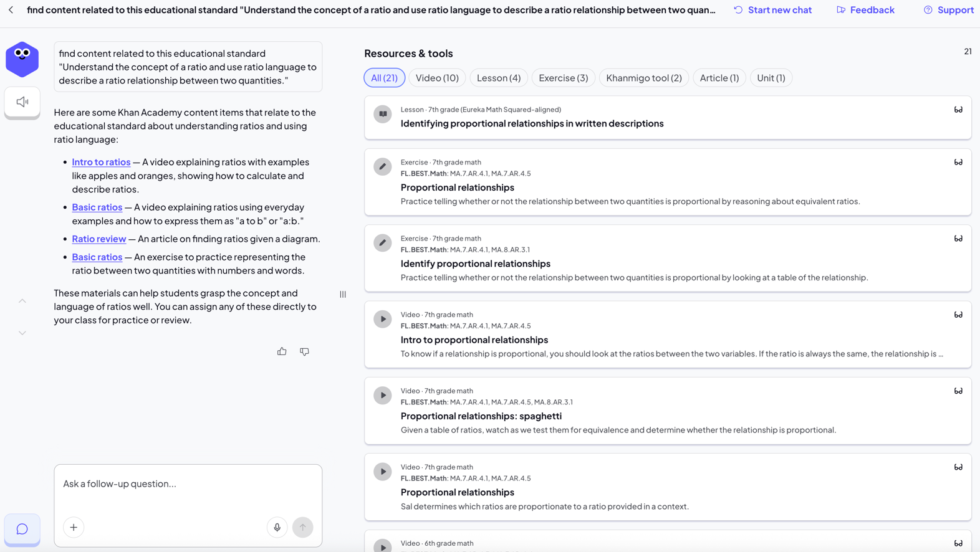Click the Resources & tools heading
The image size is (980, 552).
[x=408, y=54]
